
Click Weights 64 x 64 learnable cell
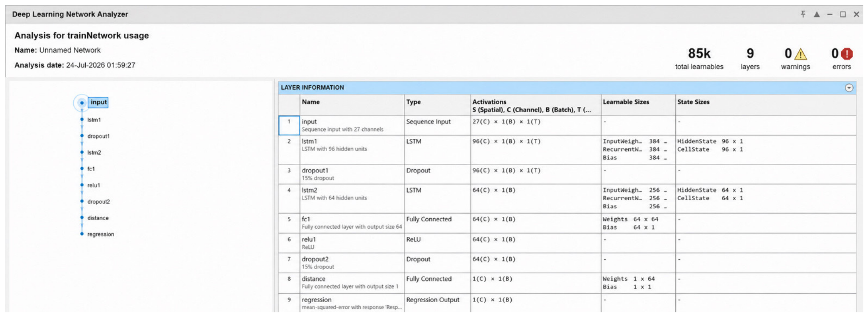coord(630,219)
